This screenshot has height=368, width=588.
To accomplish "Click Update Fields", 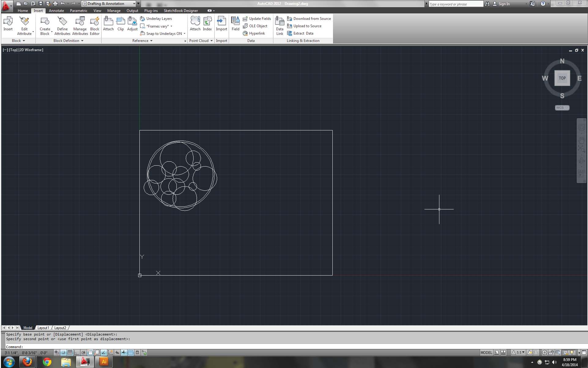I will [257, 19].
